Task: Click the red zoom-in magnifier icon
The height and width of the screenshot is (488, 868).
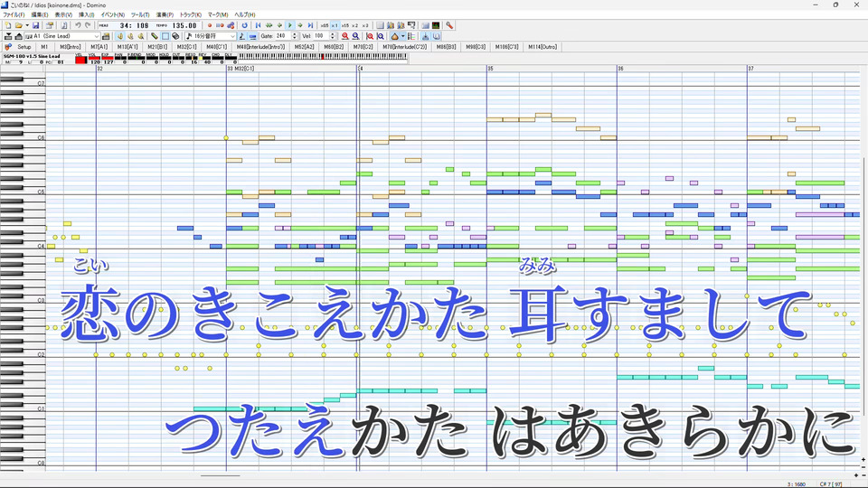Action: pyautogui.click(x=344, y=36)
